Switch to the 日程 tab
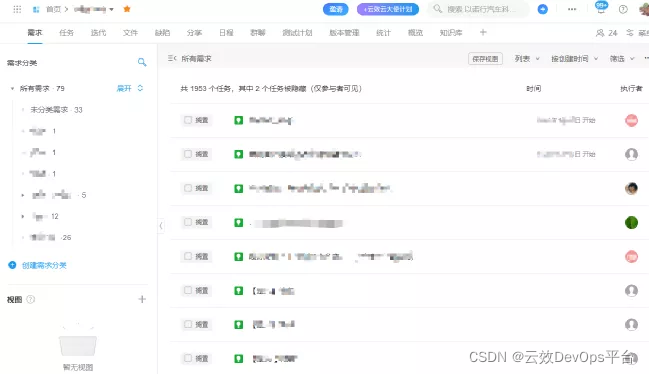The width and height of the screenshot is (649, 374). pos(226,33)
